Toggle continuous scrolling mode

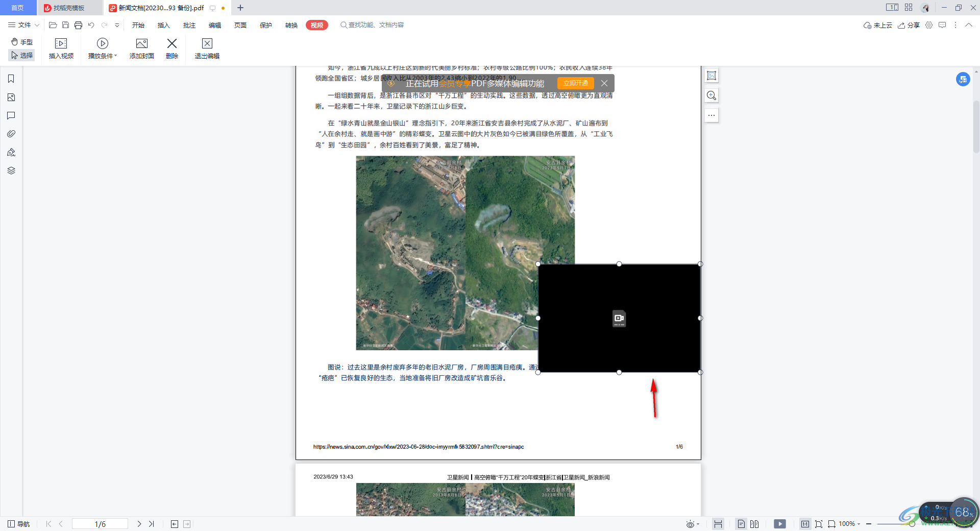pos(718,524)
